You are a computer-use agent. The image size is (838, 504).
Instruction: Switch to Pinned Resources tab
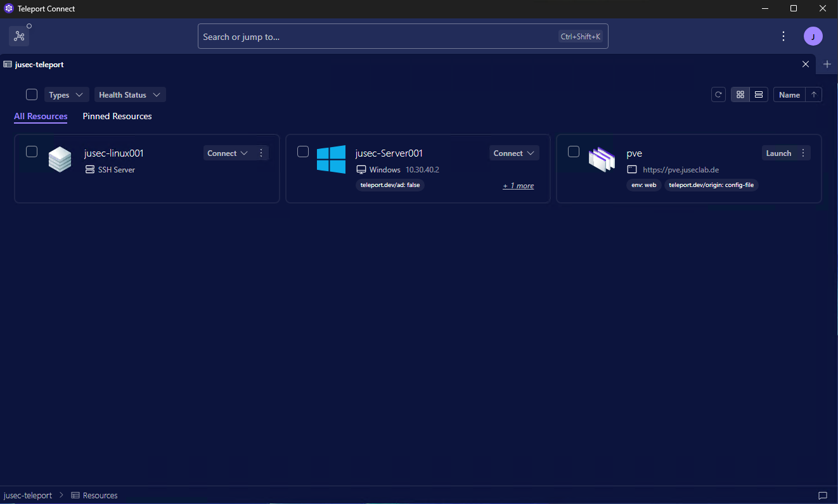[117, 116]
